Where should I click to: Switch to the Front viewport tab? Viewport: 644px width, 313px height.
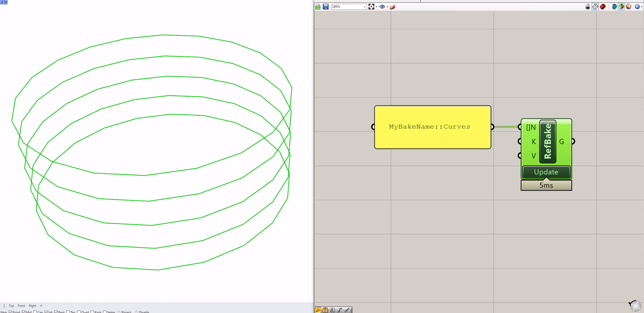[21, 306]
